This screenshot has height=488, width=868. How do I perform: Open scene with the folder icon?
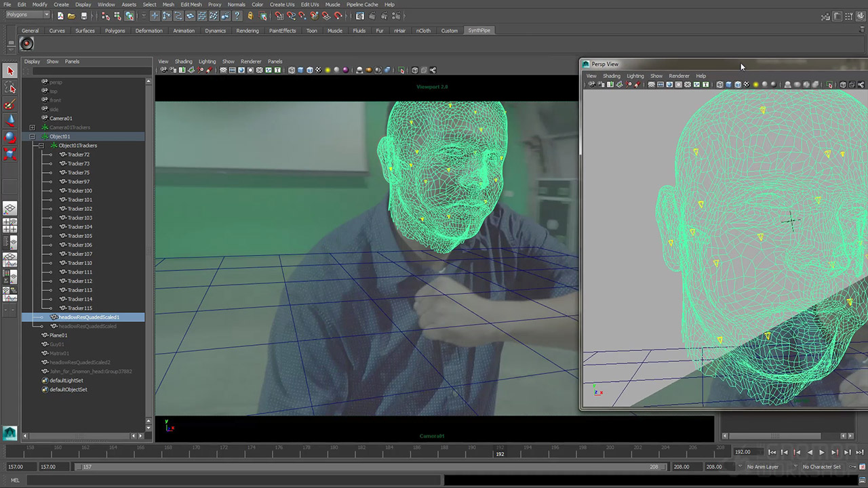[x=72, y=16]
